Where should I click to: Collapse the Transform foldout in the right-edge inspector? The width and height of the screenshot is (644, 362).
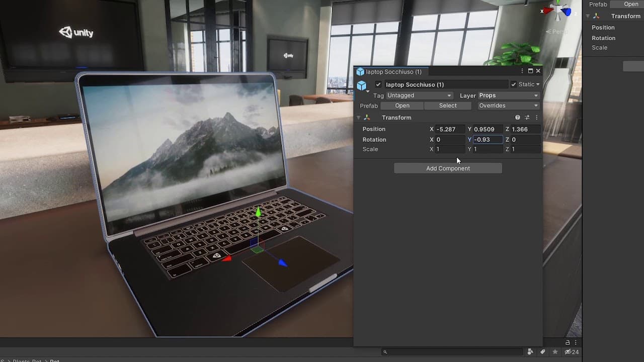588,16
